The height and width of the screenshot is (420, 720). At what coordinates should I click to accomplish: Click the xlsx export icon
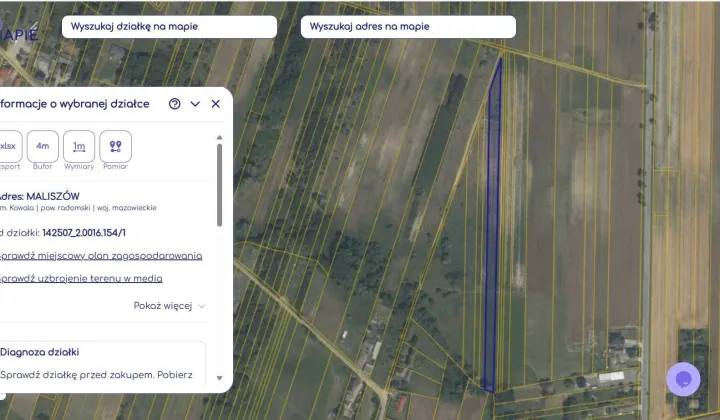pyautogui.click(x=8, y=146)
